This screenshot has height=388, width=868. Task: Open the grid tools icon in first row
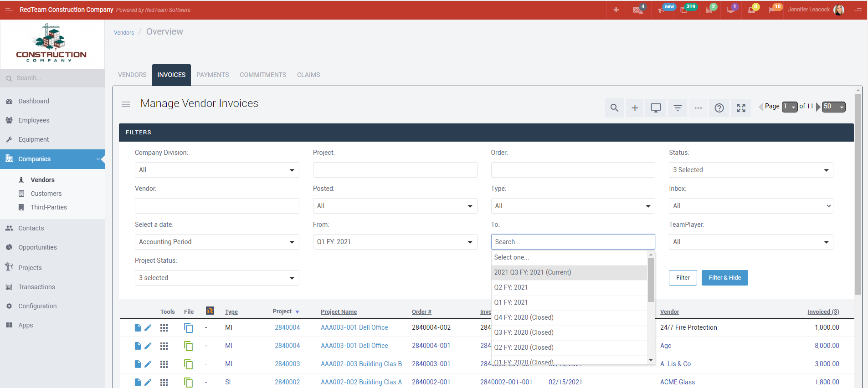pyautogui.click(x=164, y=327)
